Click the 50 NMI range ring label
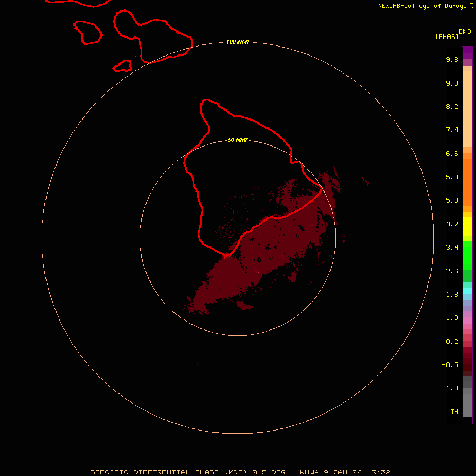The image size is (476, 476). tap(237, 140)
